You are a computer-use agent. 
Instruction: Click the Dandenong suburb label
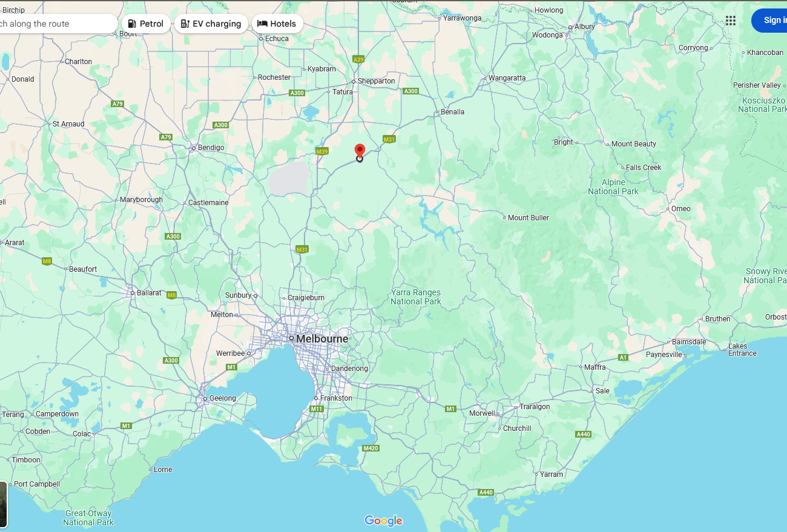(349, 369)
